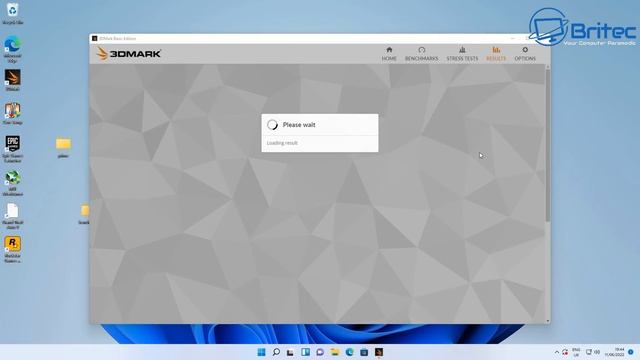The width and height of the screenshot is (640, 360).
Task: Select the white document file on desktop
Action: (x=13, y=216)
